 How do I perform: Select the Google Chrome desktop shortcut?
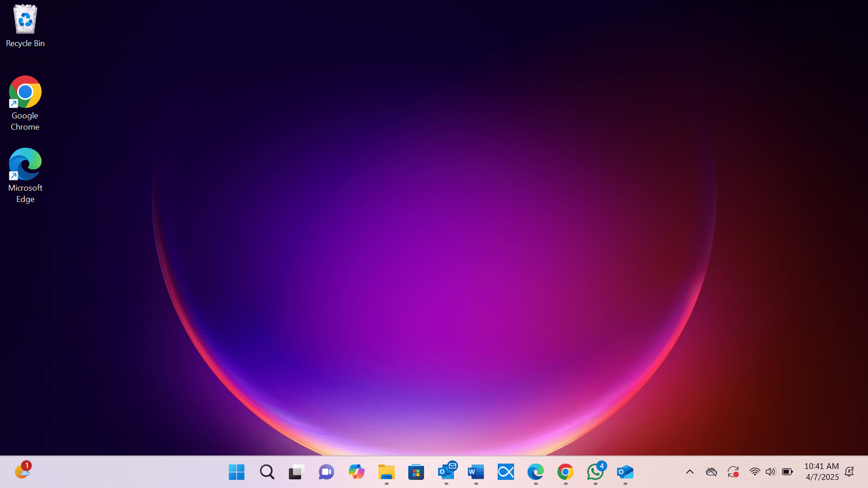[x=25, y=103]
